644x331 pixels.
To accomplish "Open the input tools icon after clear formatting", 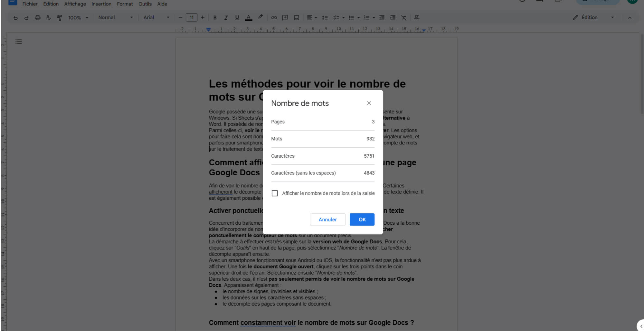I will [x=416, y=17].
